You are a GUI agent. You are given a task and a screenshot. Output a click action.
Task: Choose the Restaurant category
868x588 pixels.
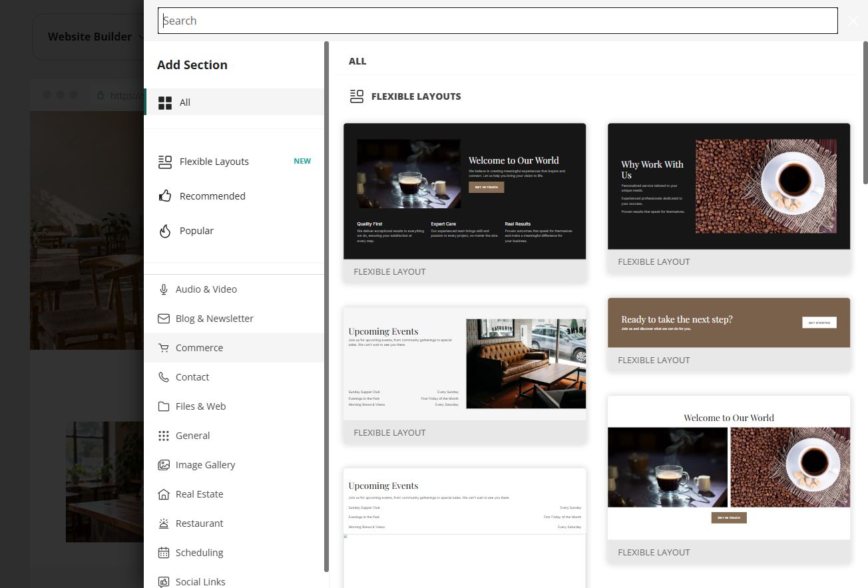tap(234, 523)
